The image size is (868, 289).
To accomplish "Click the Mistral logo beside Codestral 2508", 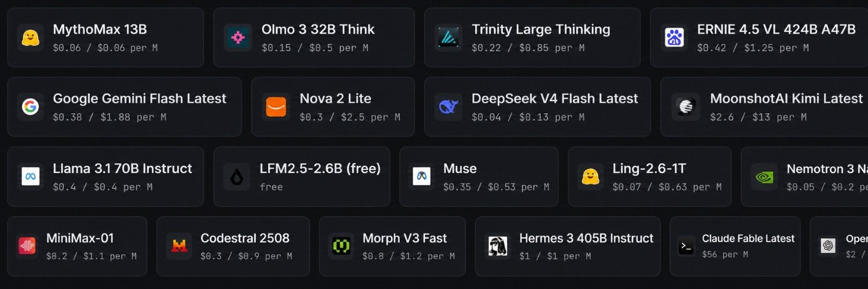I will [179, 246].
